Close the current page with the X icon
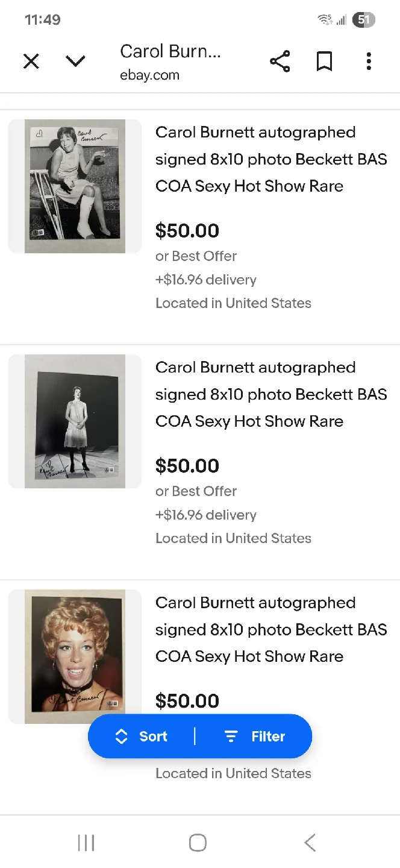The image size is (400, 868). pyautogui.click(x=31, y=61)
